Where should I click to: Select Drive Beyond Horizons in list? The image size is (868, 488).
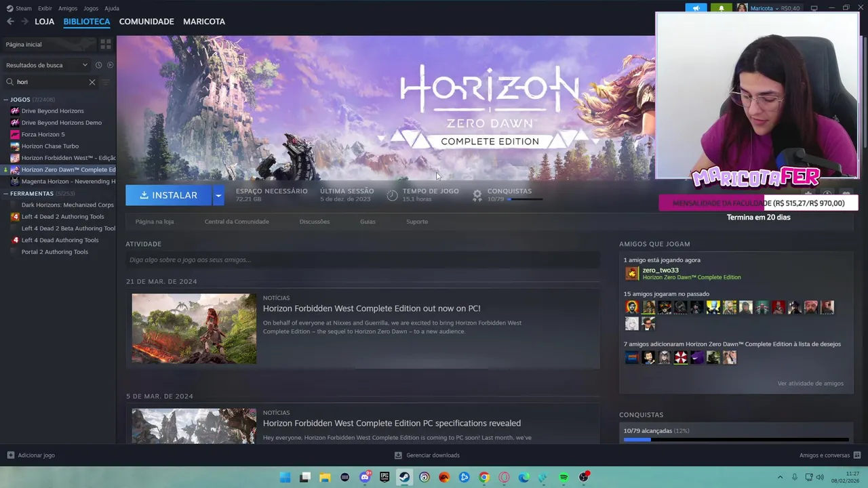click(52, 111)
